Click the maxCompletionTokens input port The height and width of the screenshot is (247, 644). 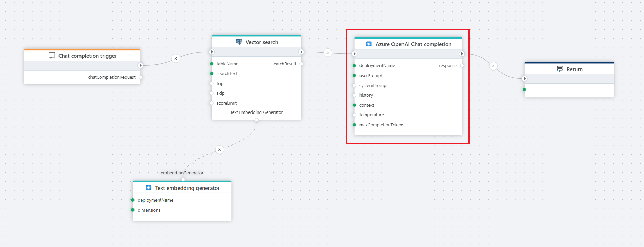pos(354,125)
